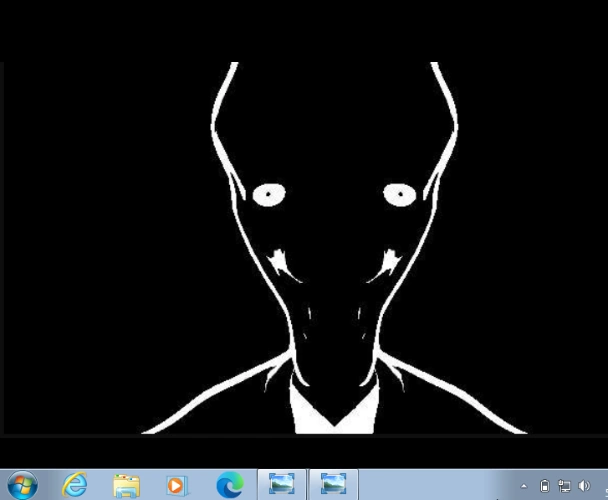Image resolution: width=608 pixels, height=500 pixels.
Task: Open the Windows Start menu orb
Action: 22,485
